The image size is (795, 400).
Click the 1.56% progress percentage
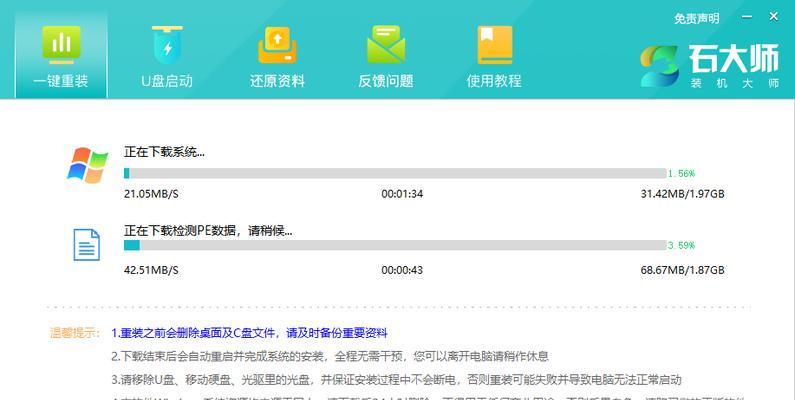coord(681,173)
